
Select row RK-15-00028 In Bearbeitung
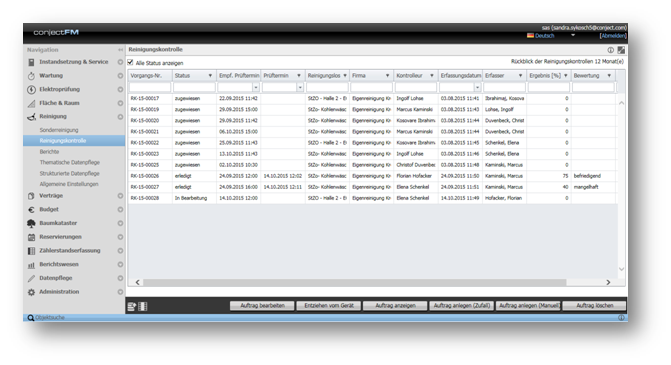[x=372, y=199]
